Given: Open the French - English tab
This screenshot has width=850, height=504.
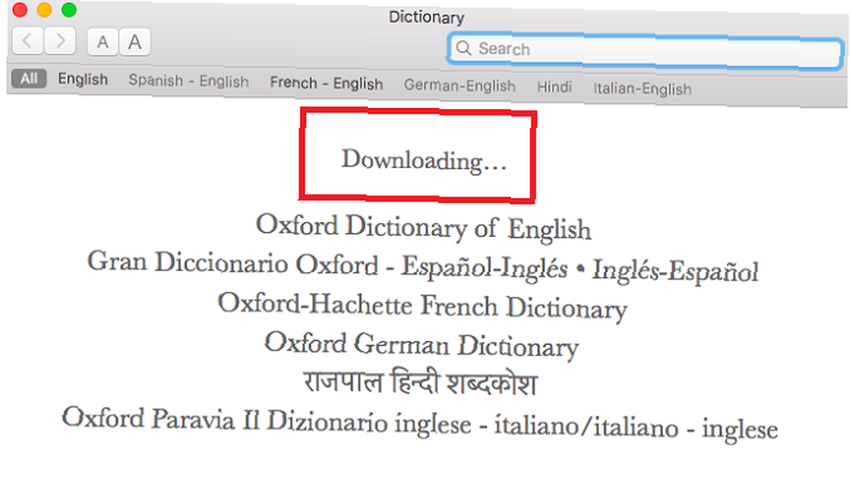Looking at the screenshot, I should [326, 83].
